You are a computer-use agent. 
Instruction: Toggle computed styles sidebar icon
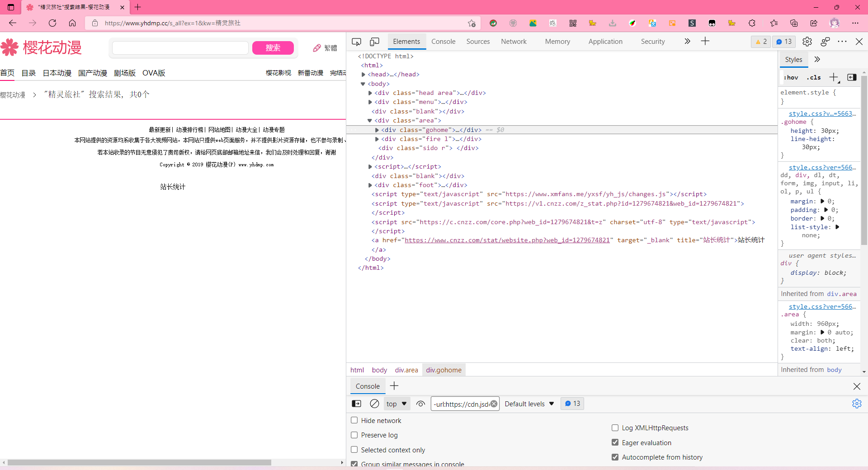coord(852,77)
